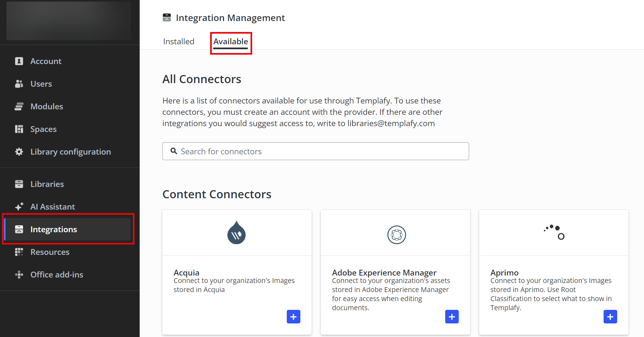Image resolution: width=644 pixels, height=337 pixels.
Task: Click the Adobe Experience Manager logo
Action: (397, 235)
